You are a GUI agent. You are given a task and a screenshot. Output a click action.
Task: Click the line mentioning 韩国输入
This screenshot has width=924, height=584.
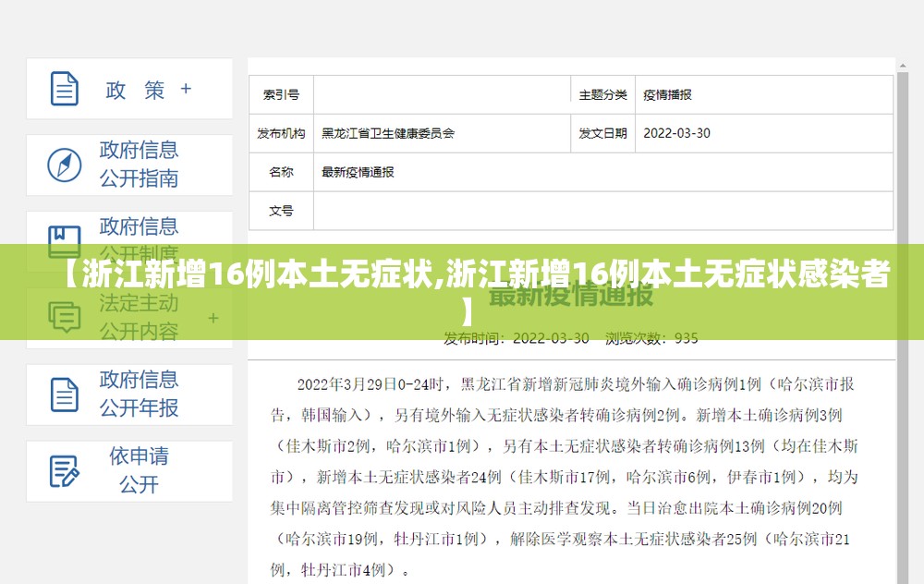556,416
